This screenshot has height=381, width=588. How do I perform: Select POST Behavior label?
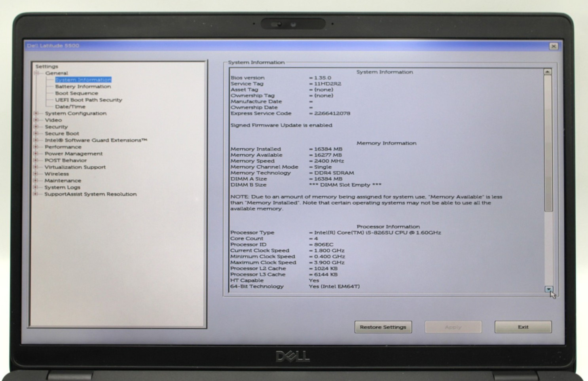pyautogui.click(x=66, y=161)
